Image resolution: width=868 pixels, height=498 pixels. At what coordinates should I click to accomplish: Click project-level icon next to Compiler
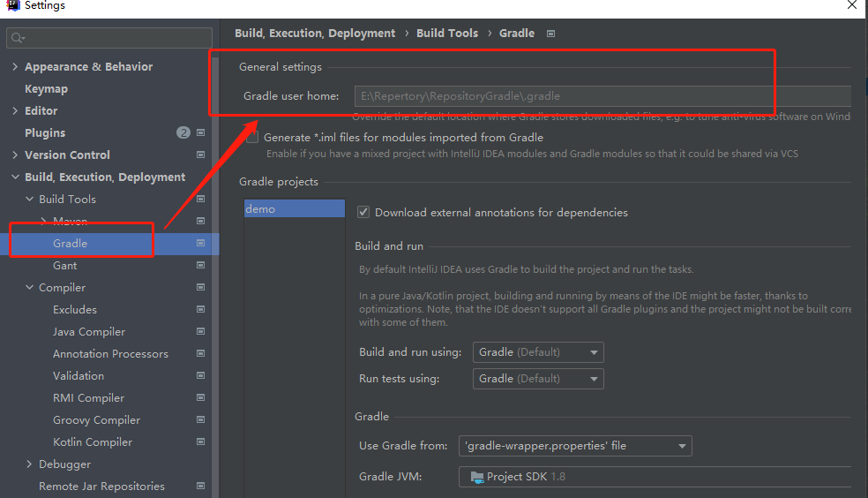200,287
